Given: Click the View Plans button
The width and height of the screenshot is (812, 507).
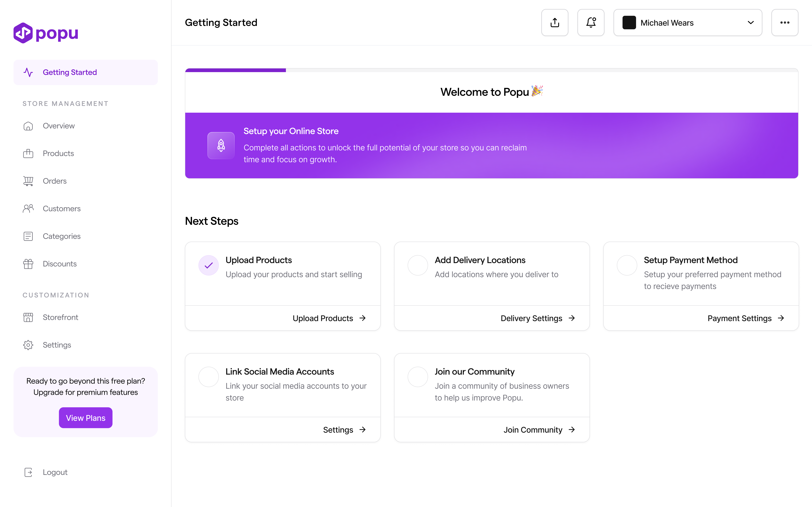Looking at the screenshot, I should 86,418.
